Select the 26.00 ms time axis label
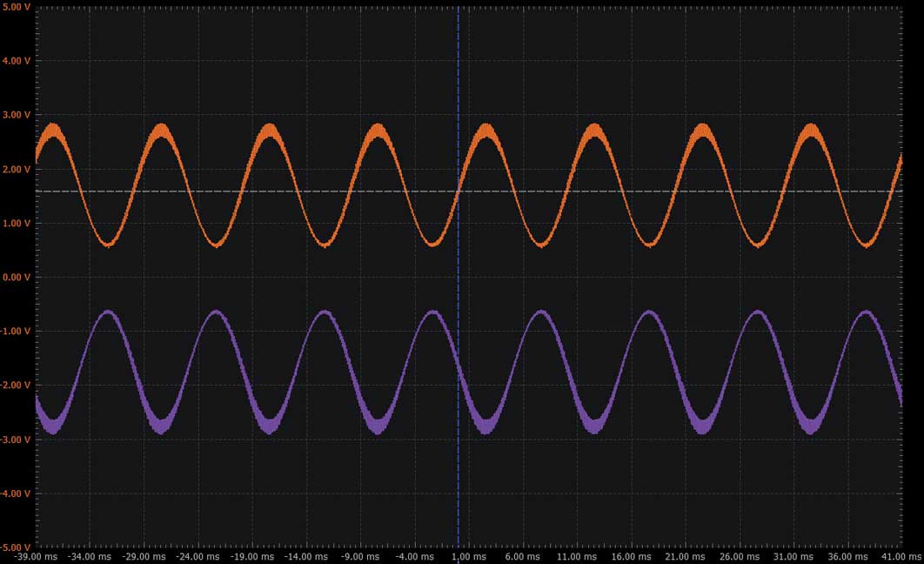The width and height of the screenshot is (924, 564). 740,556
